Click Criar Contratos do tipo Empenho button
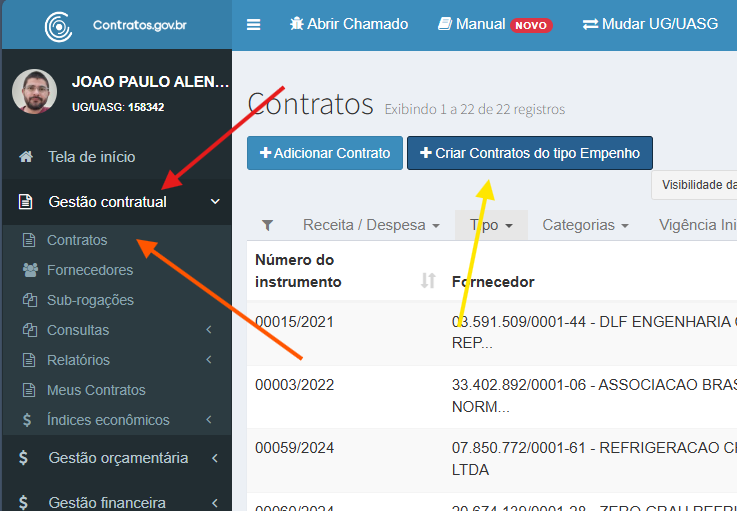The image size is (737, 511). coord(529,153)
